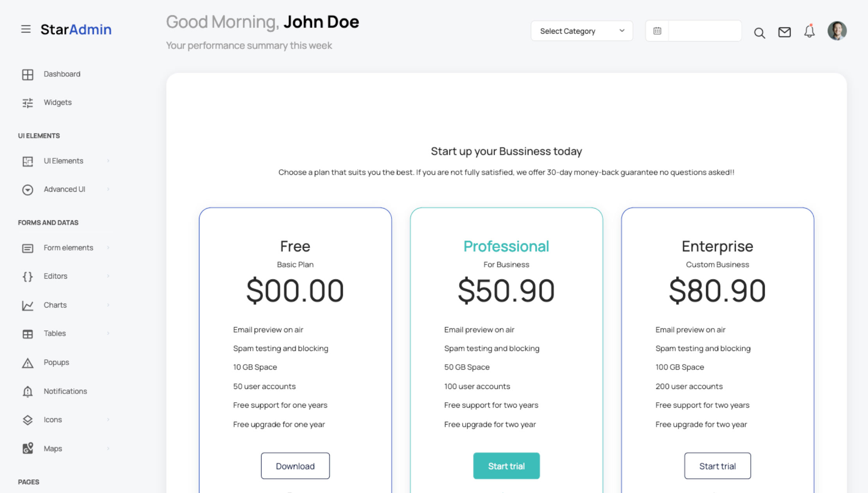Viewport: 868px width, 493px height.
Task: Expand the Tables submenu arrow
Action: tap(108, 333)
